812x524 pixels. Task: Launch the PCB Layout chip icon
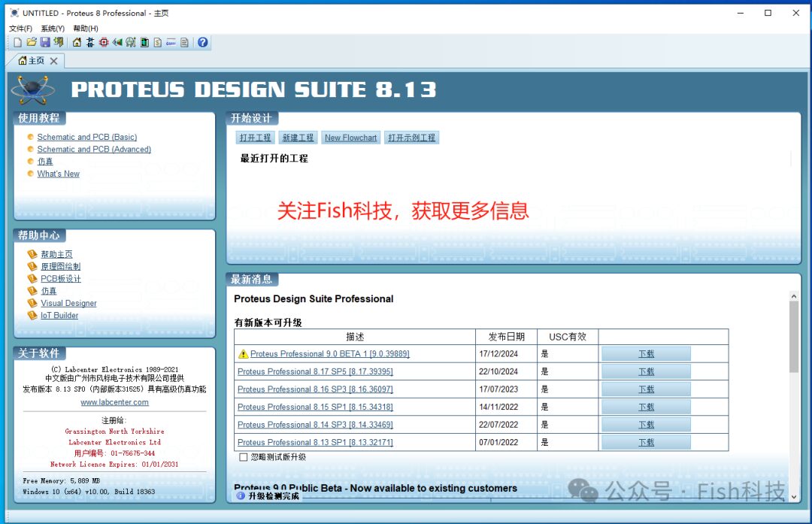click(x=104, y=42)
